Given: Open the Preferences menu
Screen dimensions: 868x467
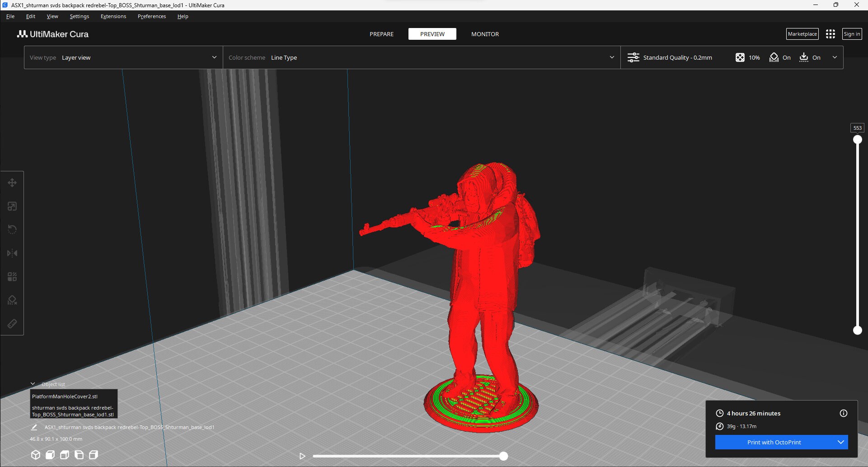Looking at the screenshot, I should [151, 16].
